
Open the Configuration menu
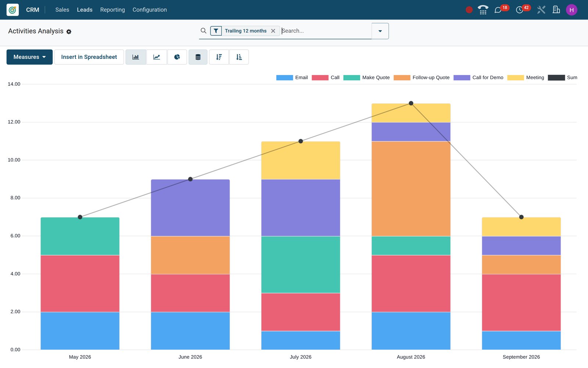pos(150,10)
